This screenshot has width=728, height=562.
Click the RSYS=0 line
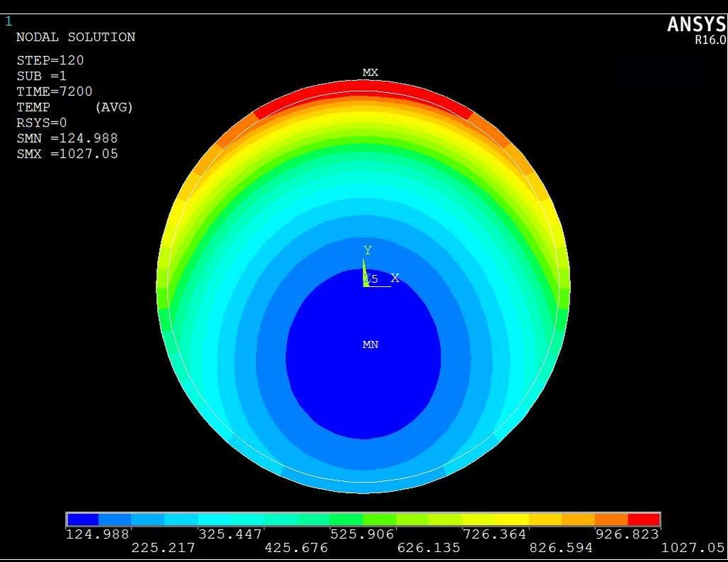42,123
